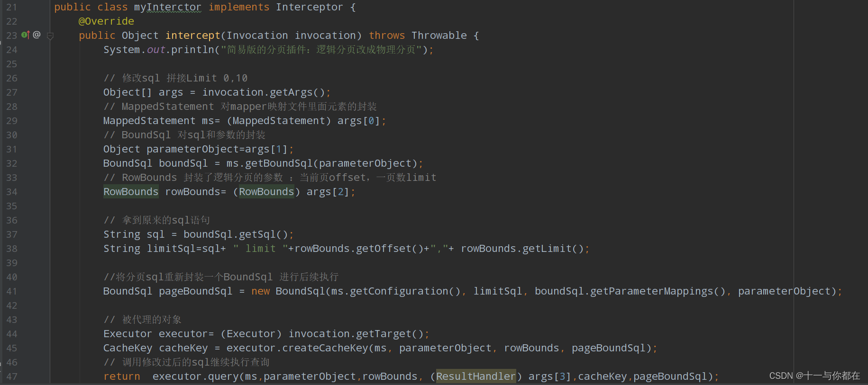Click boundSql.getSql() on line 37
The width and height of the screenshot is (868, 385).
(236, 234)
